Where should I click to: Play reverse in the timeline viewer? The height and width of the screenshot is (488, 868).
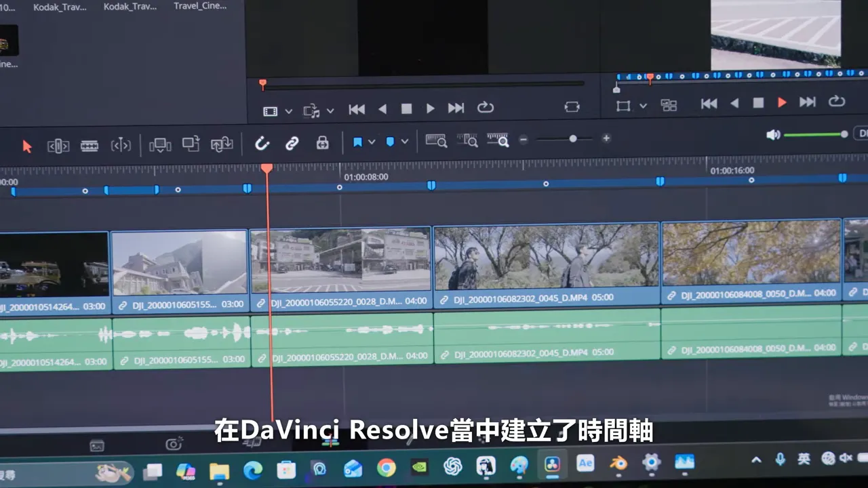(734, 103)
